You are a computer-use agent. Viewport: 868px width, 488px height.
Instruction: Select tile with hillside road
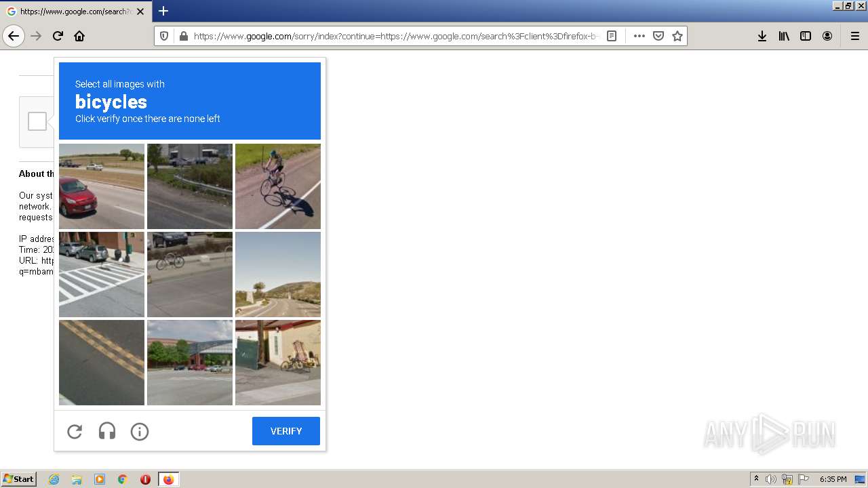[x=278, y=274]
